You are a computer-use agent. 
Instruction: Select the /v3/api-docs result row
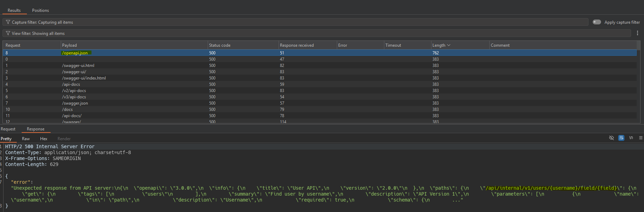(74, 97)
